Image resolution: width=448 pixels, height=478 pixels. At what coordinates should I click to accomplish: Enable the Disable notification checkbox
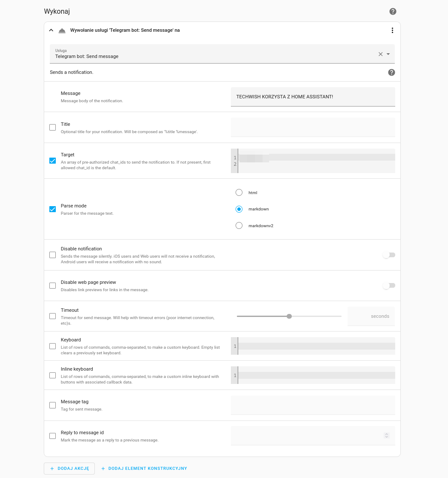pos(53,255)
